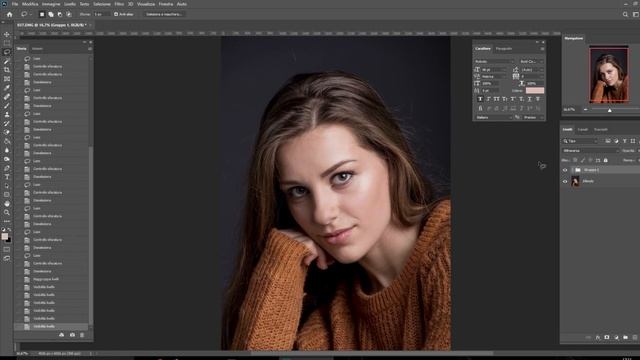Create a new group in Layers panel
Image resolution: width=640 pixels, height=360 pixels.
tap(625, 338)
